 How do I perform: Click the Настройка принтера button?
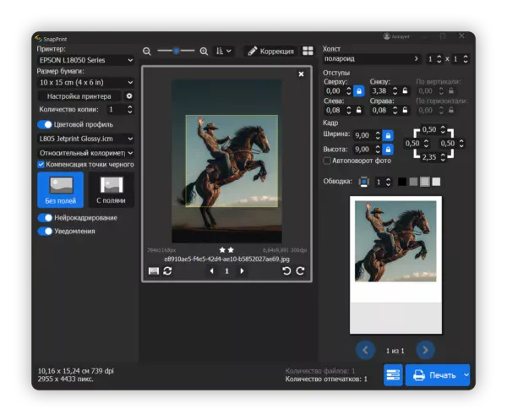[79, 96]
